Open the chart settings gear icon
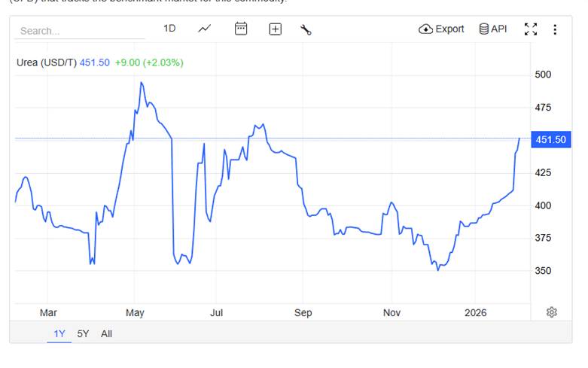Image resolution: width=588 pixels, height=368 pixels. point(552,312)
